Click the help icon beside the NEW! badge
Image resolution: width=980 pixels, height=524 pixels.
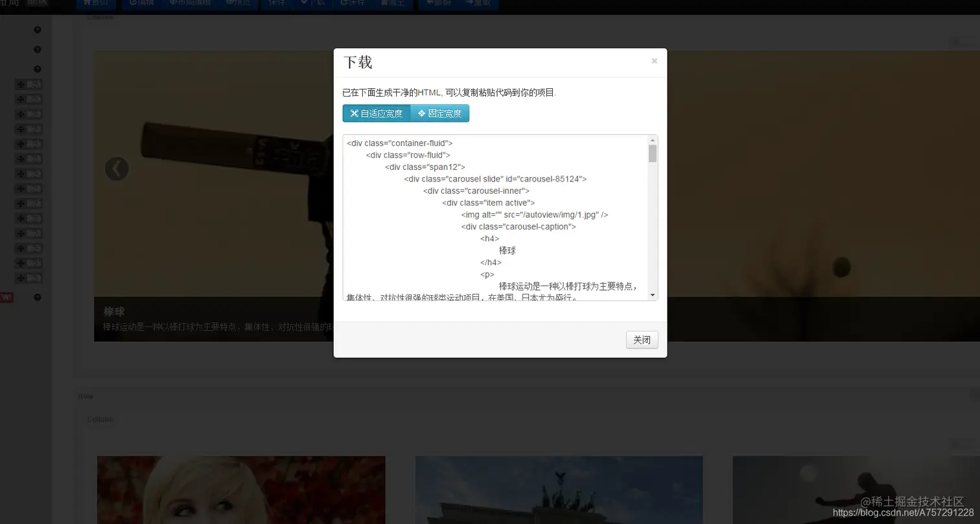(38, 298)
